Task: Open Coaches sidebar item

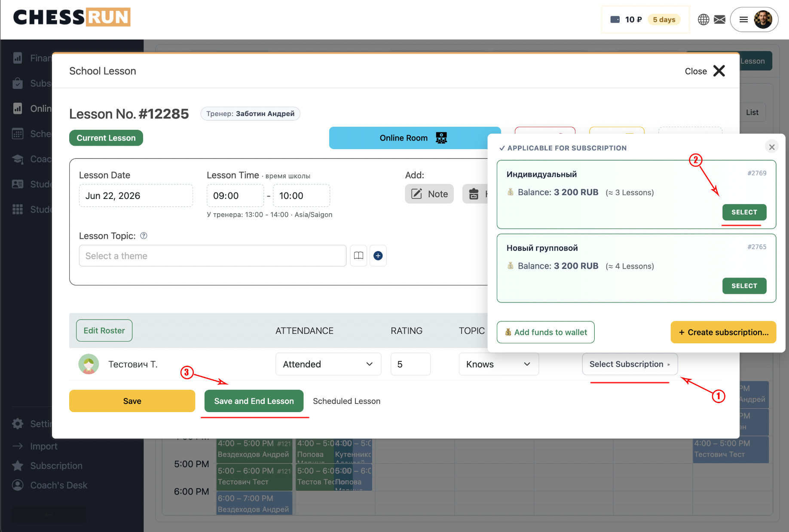Action: pyautogui.click(x=32, y=159)
